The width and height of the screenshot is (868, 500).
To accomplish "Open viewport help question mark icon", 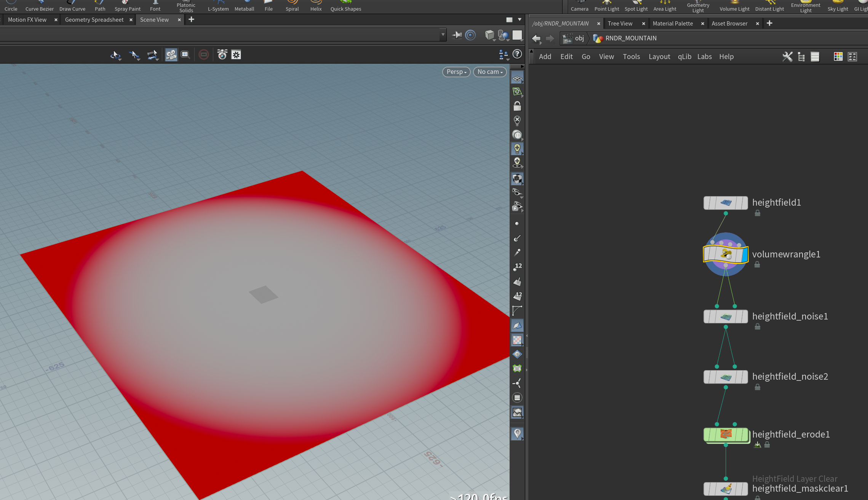I will coord(517,54).
